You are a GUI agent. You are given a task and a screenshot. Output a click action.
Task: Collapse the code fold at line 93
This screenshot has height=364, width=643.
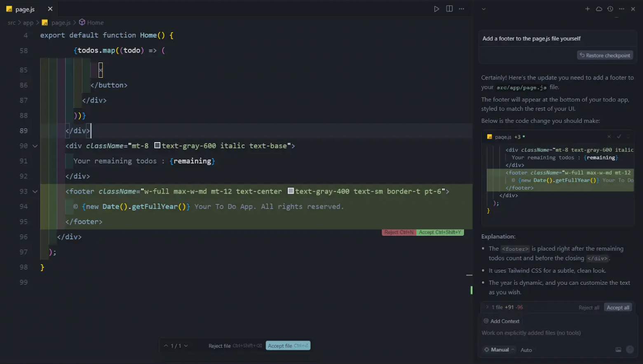click(35, 191)
